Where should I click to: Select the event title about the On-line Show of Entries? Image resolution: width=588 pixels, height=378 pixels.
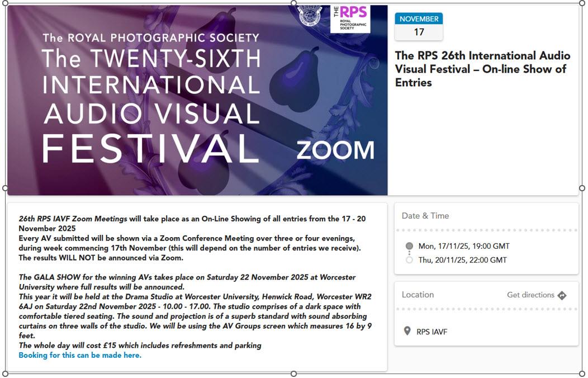(482, 69)
